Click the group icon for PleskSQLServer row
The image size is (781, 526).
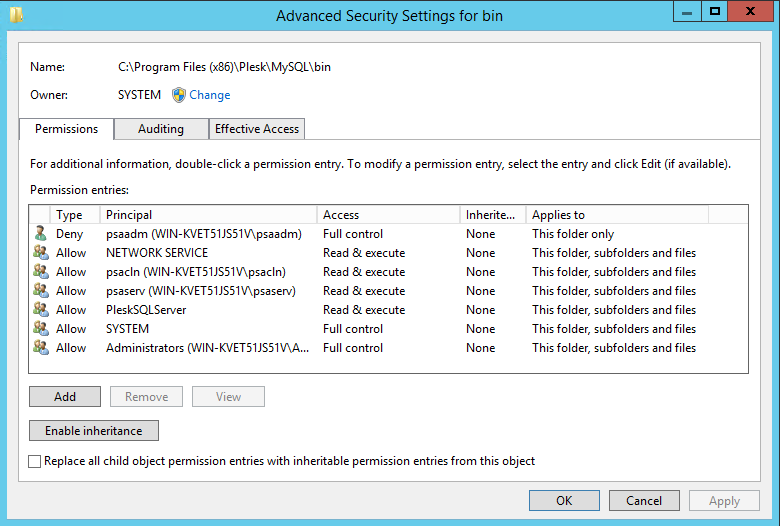click(x=41, y=309)
